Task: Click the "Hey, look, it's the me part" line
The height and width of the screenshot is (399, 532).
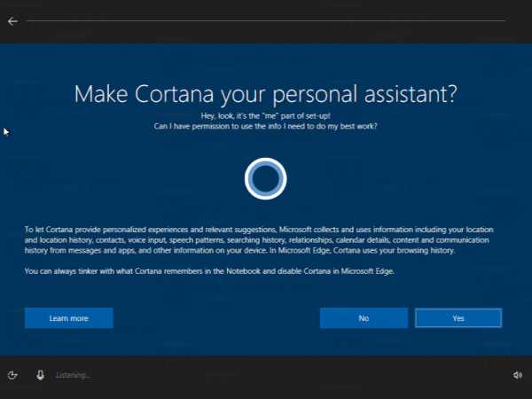Action: (x=265, y=116)
